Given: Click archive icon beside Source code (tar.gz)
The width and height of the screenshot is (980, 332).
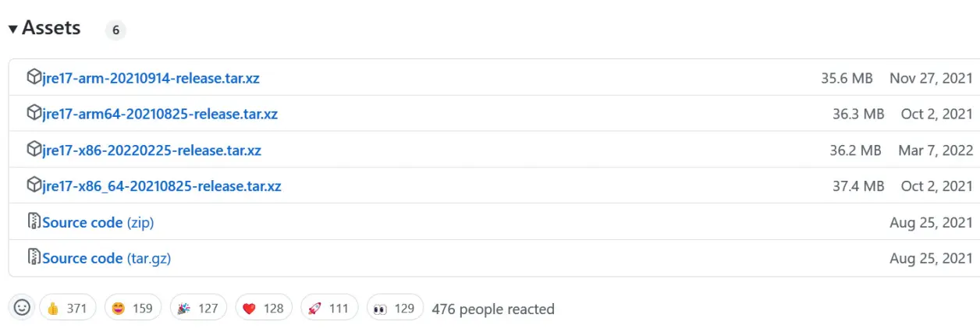Looking at the screenshot, I should point(34,258).
